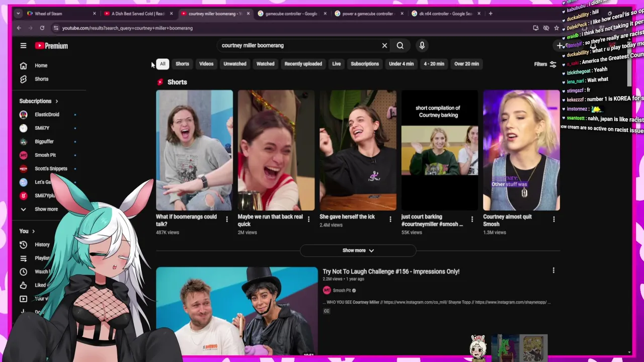Open options for Try Not To Laugh video
The image size is (644, 362).
click(x=553, y=270)
